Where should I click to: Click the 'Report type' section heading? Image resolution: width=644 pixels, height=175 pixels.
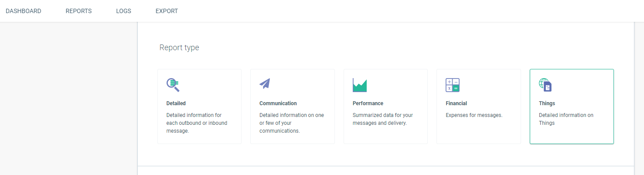[x=179, y=48]
